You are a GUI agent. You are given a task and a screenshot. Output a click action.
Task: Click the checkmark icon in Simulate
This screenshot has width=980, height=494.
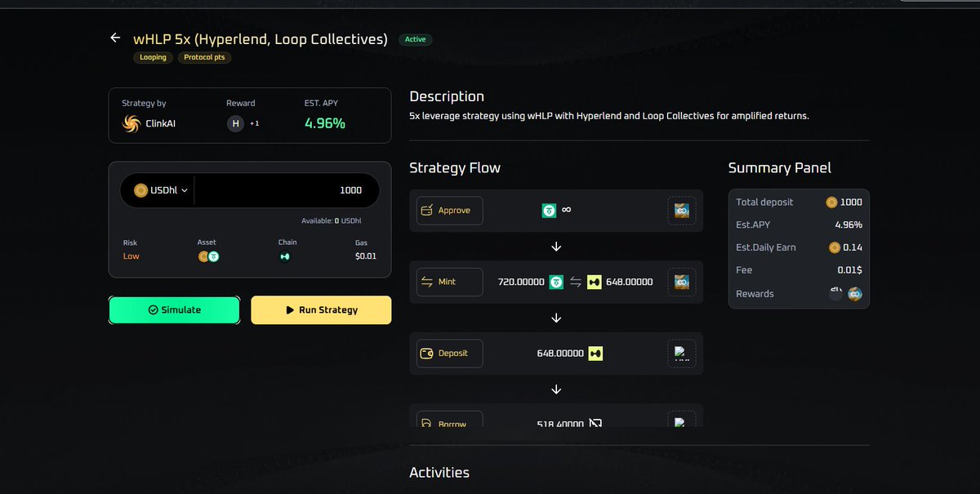pyautogui.click(x=153, y=310)
